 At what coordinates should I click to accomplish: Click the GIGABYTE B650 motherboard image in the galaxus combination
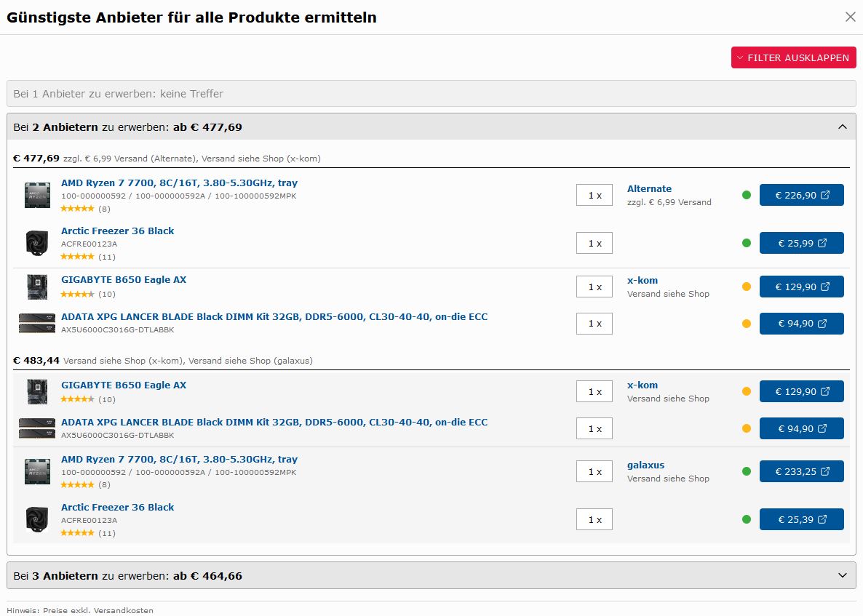[36, 392]
